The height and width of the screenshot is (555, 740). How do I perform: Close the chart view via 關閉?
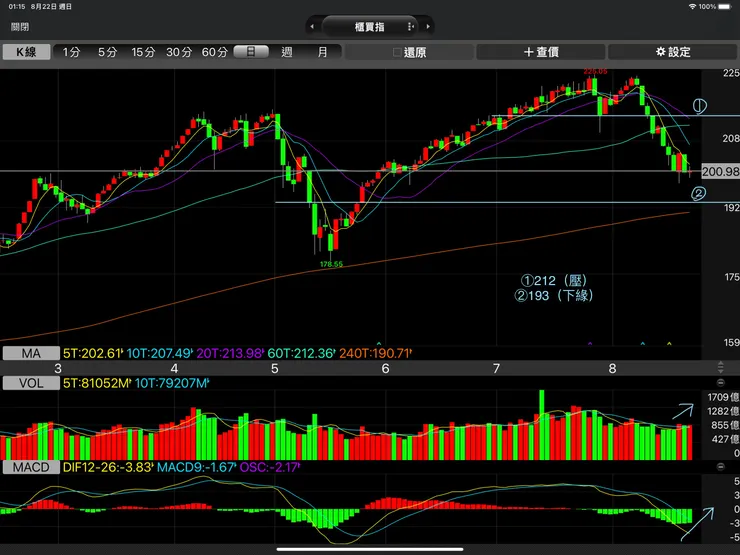[20, 27]
